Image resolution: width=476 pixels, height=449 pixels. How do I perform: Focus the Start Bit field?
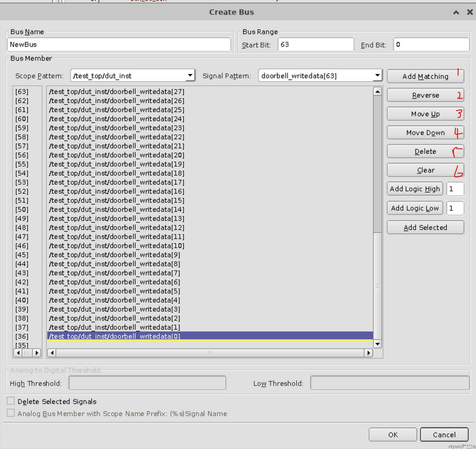316,45
